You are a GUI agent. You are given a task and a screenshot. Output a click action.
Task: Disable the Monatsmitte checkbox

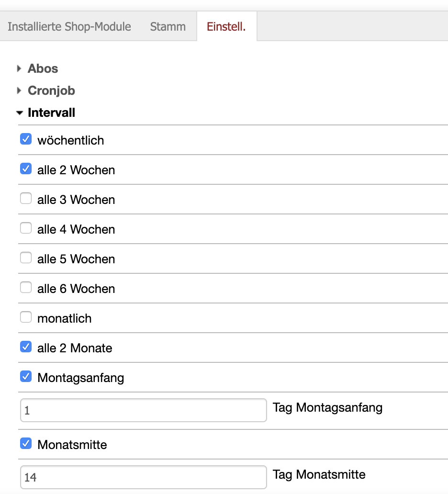26,444
